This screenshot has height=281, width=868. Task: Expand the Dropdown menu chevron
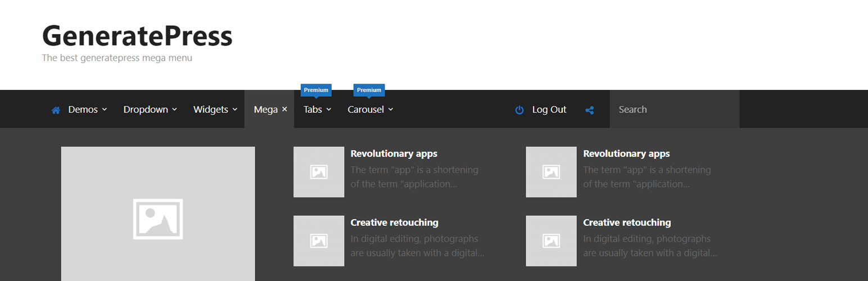click(174, 110)
